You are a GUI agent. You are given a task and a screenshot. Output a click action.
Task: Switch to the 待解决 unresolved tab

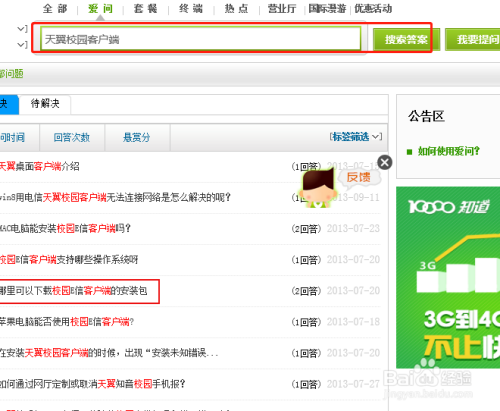45,104
